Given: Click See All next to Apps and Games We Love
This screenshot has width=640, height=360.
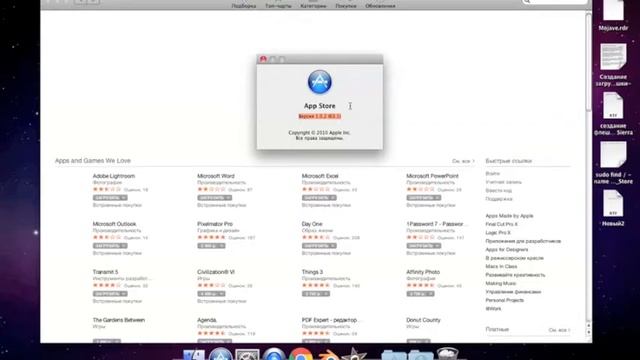Looking at the screenshot, I should tap(463, 161).
